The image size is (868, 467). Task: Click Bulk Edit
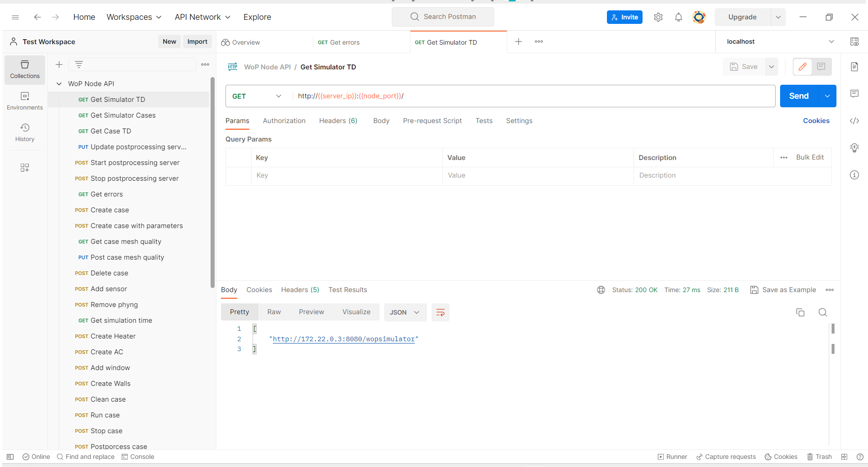click(810, 157)
